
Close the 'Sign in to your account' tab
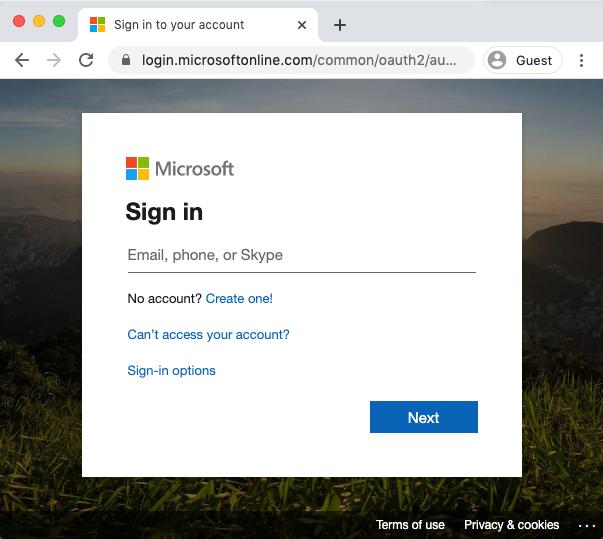(302, 24)
